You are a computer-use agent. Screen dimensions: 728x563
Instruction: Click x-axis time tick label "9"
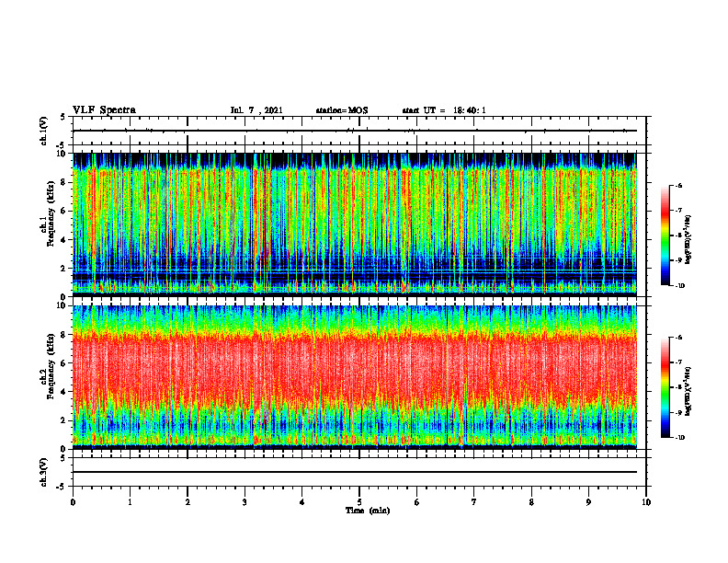pyautogui.click(x=588, y=502)
